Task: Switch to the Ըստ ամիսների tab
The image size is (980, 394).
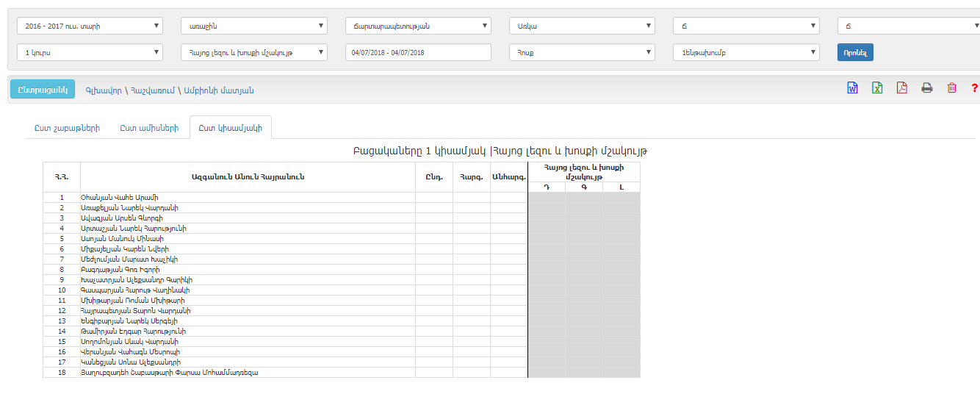Action: coord(149,128)
